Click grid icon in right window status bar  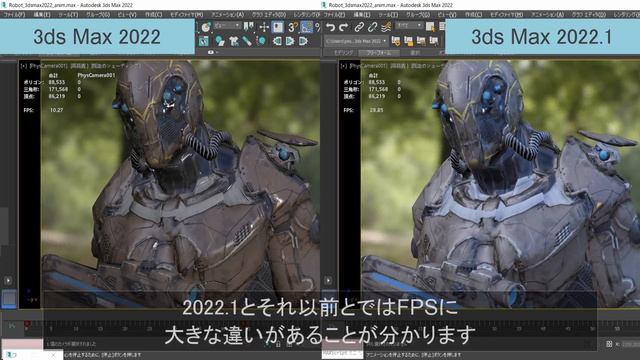[609, 344]
